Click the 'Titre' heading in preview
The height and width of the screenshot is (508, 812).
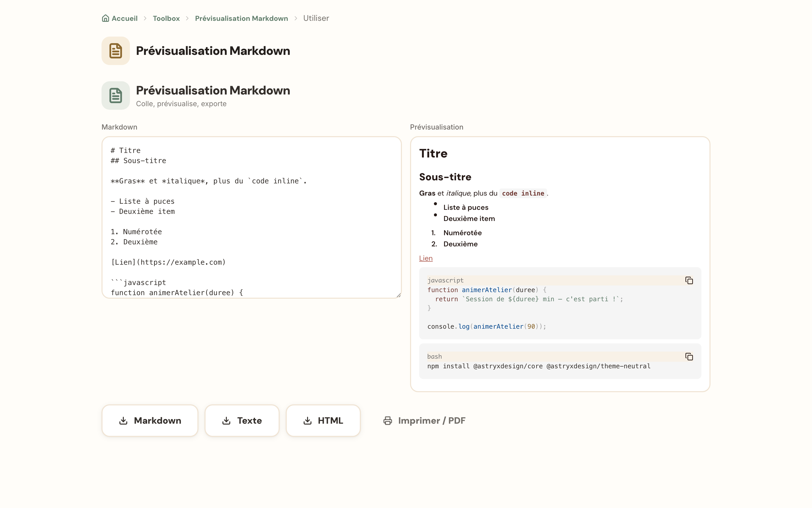click(433, 153)
